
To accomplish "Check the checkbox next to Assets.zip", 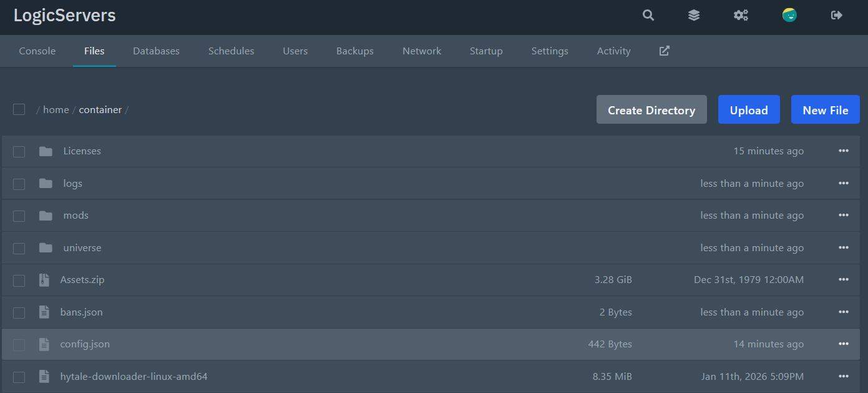I will pyautogui.click(x=19, y=280).
